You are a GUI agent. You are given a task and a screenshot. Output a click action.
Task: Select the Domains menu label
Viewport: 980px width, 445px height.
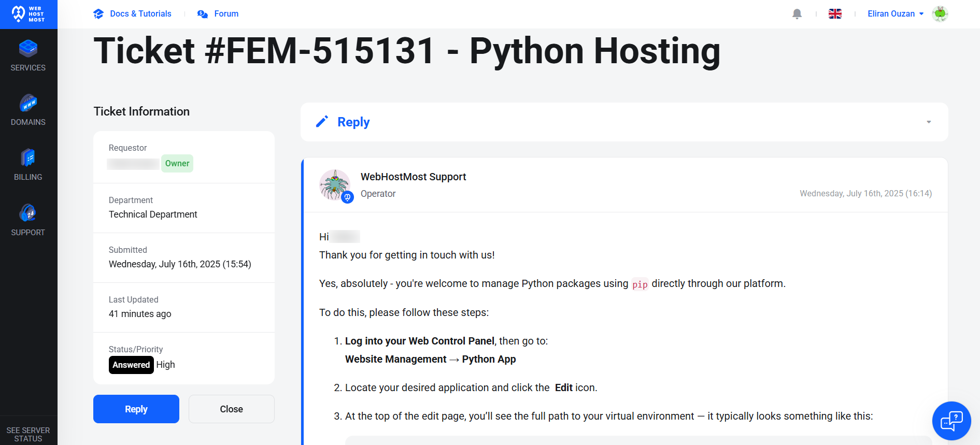pyautogui.click(x=28, y=122)
